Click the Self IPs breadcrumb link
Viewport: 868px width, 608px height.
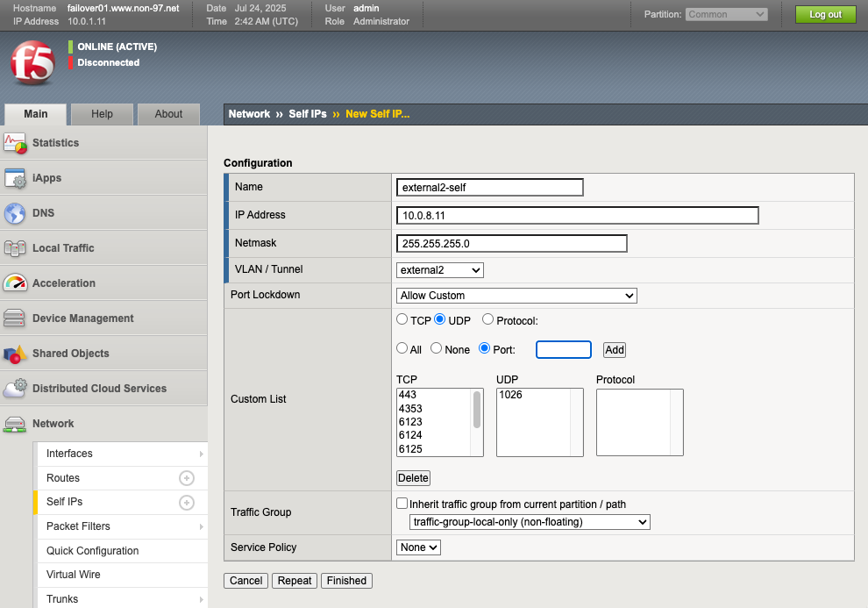coord(308,114)
